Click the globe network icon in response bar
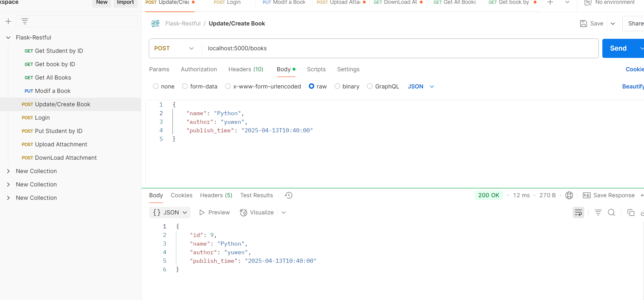Screen dimensions: 644x300 [x=569, y=195]
